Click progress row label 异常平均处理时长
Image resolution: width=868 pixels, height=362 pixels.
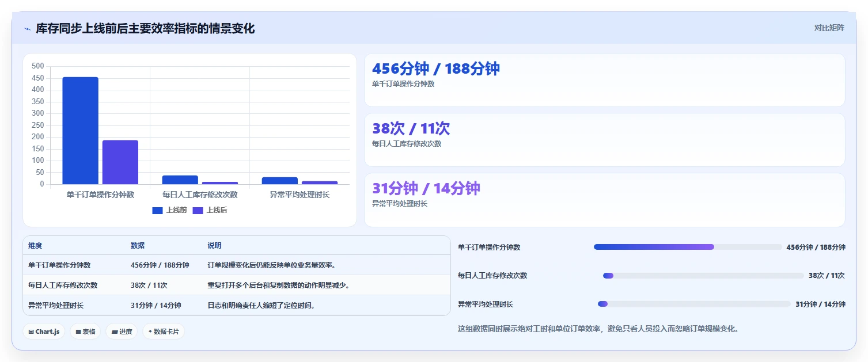coord(486,304)
